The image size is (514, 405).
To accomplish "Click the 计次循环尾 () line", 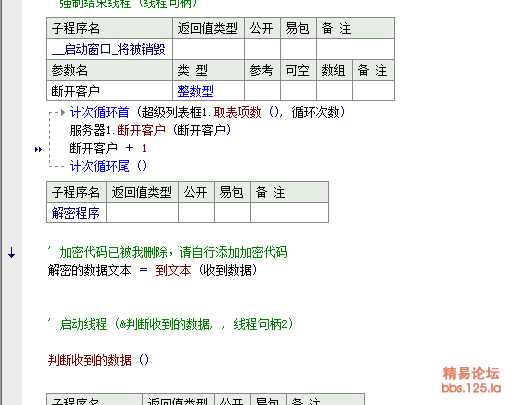I will (108, 166).
